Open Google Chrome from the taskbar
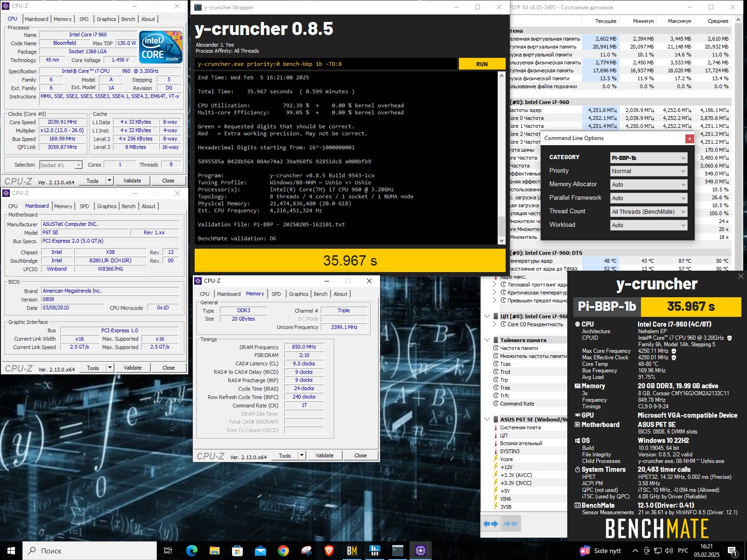747x560 pixels. click(x=283, y=551)
